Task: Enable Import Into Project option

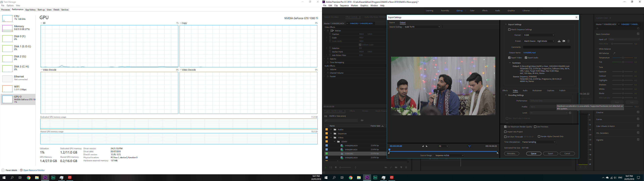Action: (x=505, y=132)
